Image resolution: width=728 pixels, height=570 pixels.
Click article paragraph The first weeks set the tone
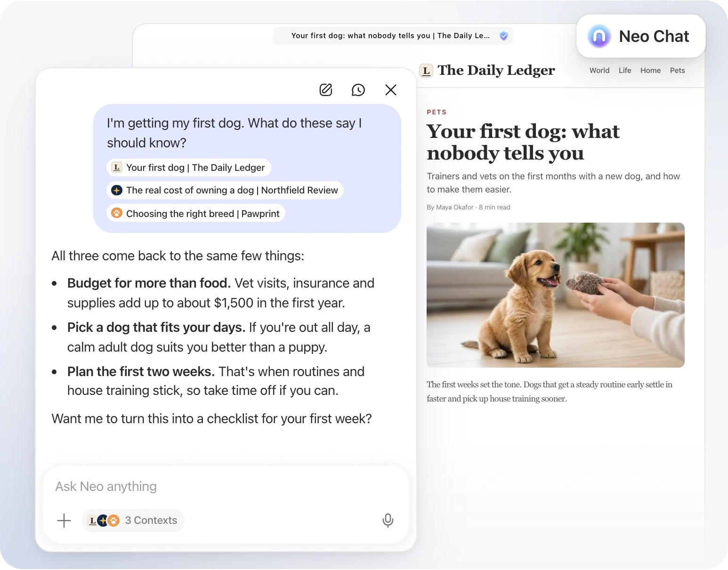click(549, 392)
